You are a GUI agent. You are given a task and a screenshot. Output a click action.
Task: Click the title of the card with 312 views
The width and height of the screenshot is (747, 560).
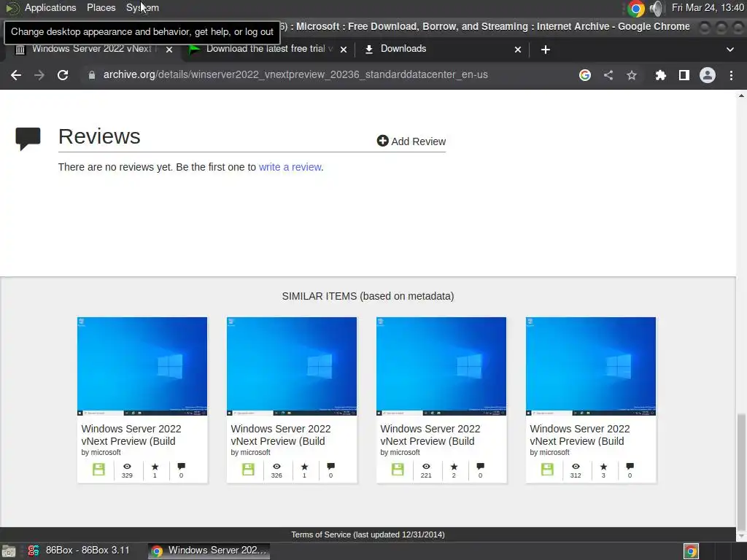(x=580, y=435)
